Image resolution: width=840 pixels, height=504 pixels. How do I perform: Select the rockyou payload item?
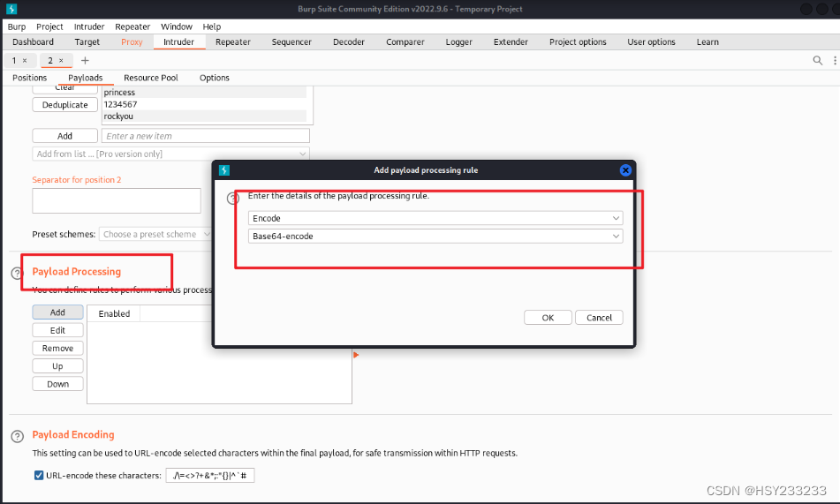click(x=204, y=117)
